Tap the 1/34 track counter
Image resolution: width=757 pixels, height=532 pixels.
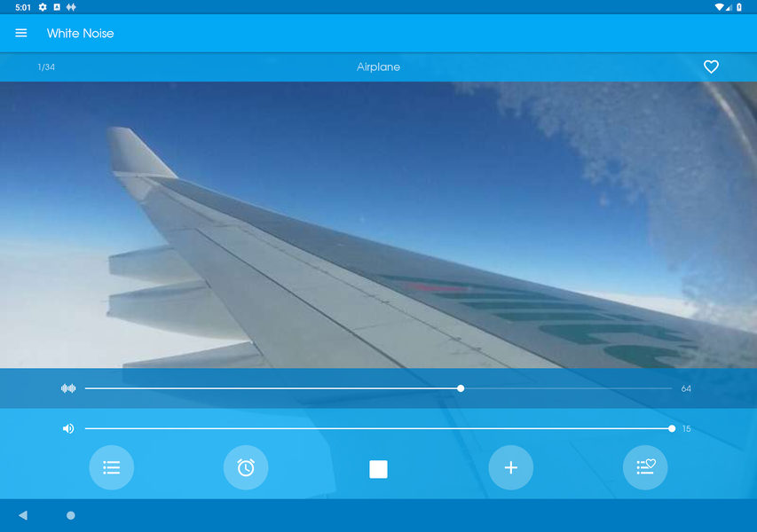[46, 67]
